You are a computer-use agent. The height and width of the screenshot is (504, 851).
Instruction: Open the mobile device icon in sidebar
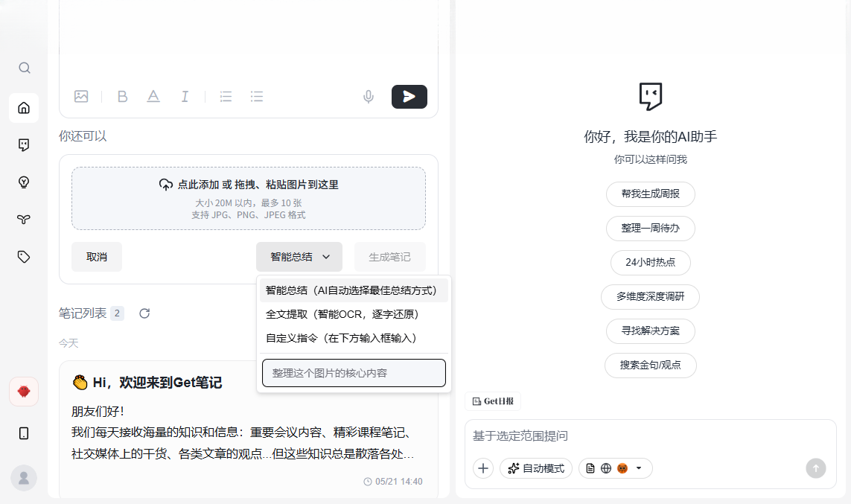24,433
